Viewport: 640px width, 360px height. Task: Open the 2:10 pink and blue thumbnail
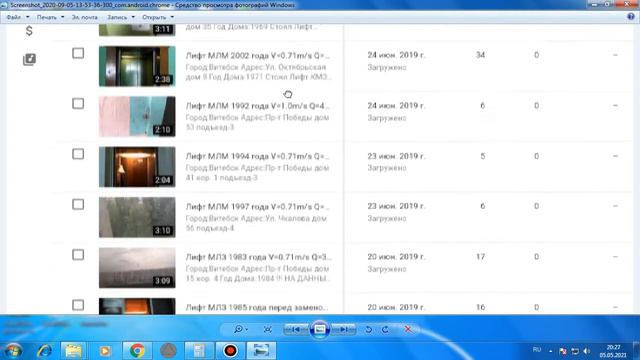[x=137, y=116]
